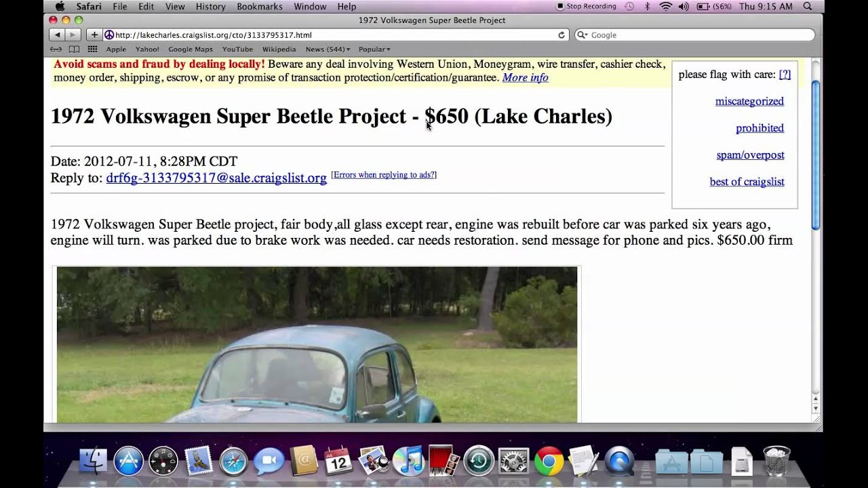Open the Apple bookmark

click(116, 49)
